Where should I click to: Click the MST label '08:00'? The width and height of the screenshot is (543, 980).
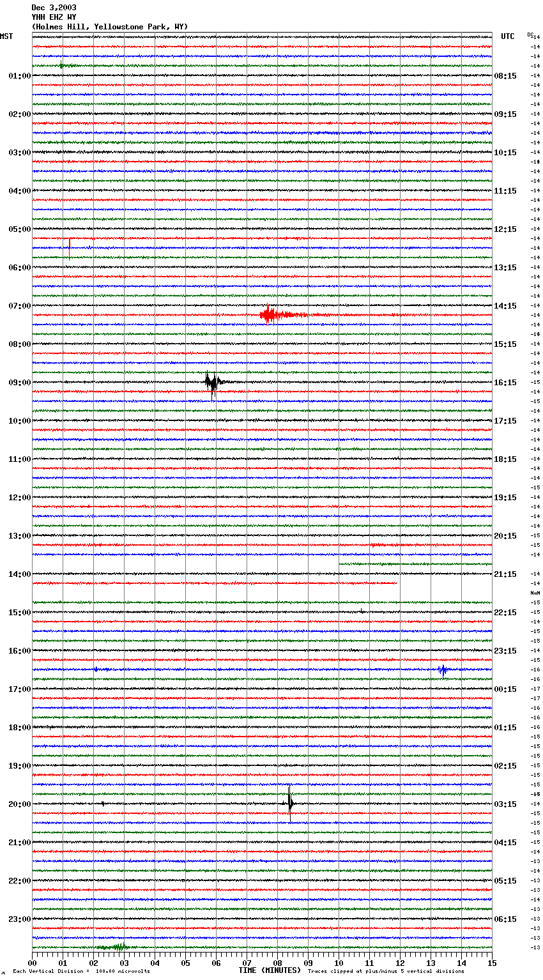coord(20,344)
